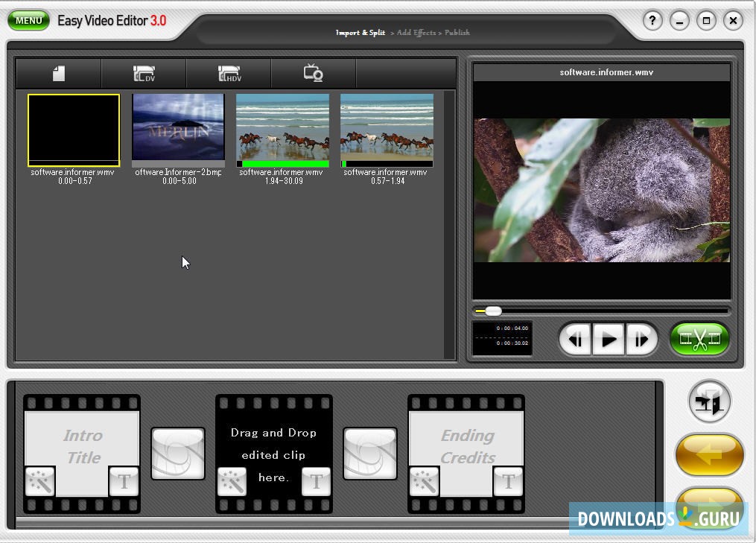This screenshot has height=543, width=756.
Task: Select the transition icon after Intro Title
Action: [178, 453]
